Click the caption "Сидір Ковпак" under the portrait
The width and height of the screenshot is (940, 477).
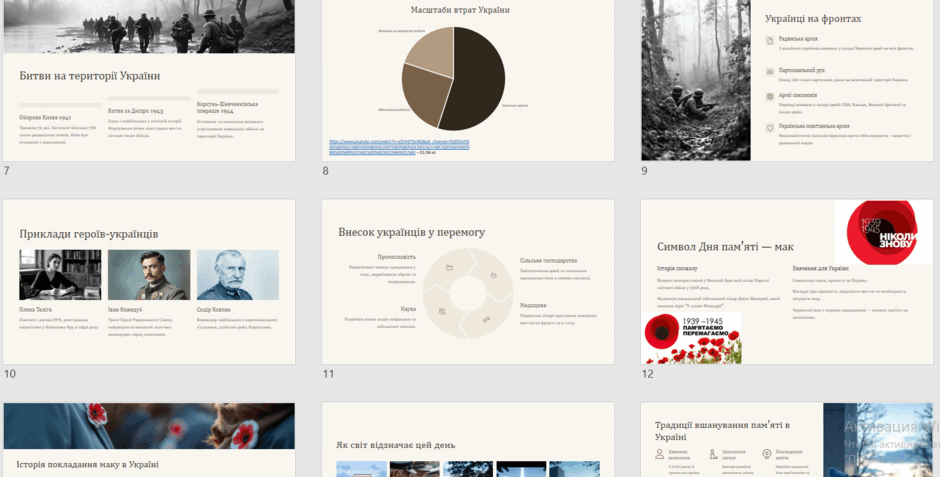coord(214,310)
